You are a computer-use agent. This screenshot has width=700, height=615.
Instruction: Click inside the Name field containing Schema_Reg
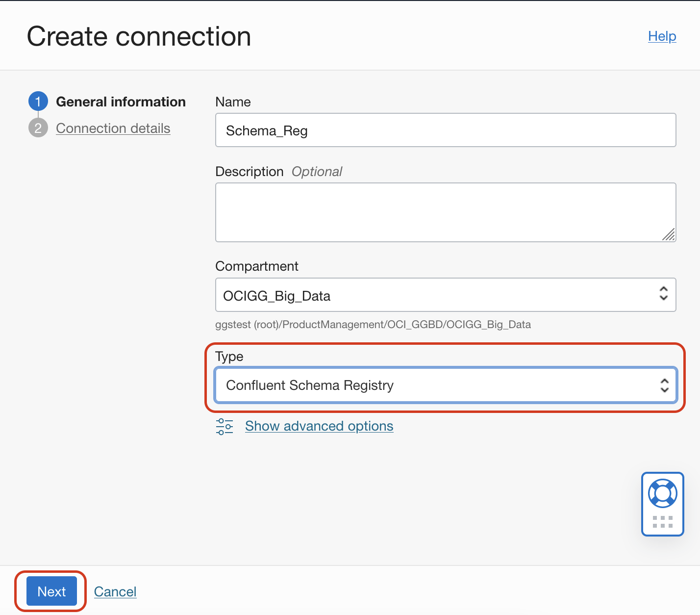point(445,130)
